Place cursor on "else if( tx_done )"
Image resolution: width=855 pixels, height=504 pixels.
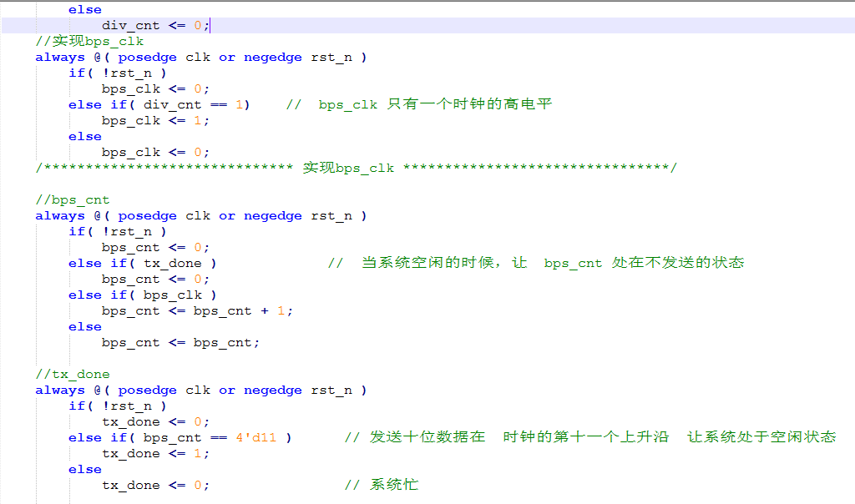[x=142, y=264]
